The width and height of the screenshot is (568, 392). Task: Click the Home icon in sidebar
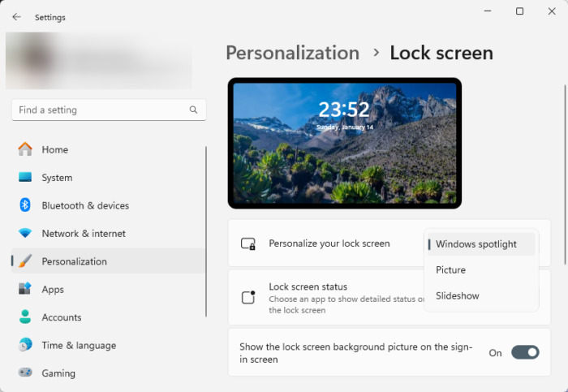coord(25,149)
